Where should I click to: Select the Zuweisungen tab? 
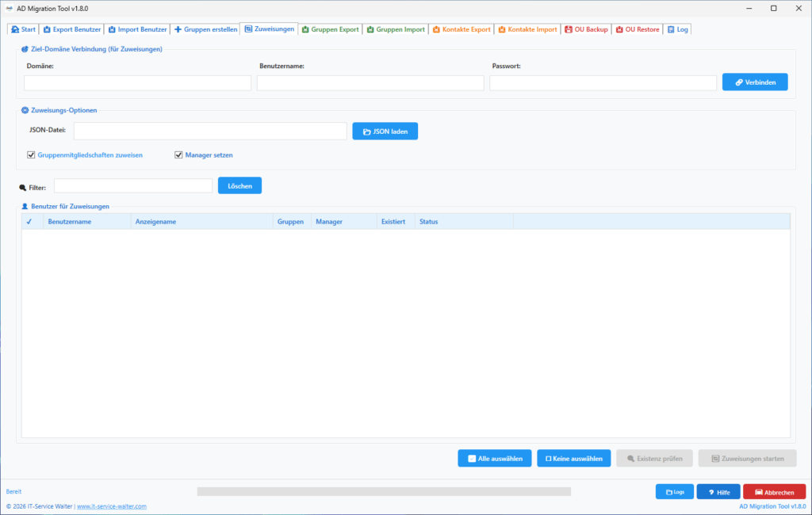(x=270, y=29)
